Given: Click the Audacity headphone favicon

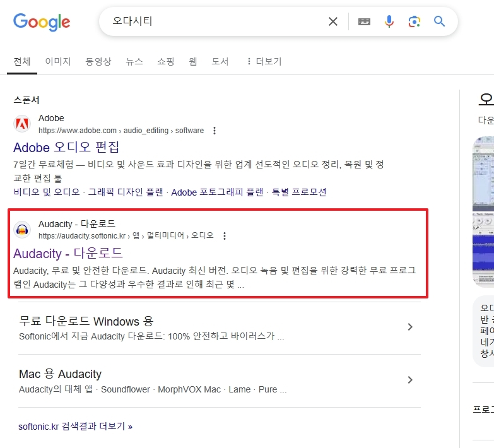Looking at the screenshot, I should tap(22, 229).
